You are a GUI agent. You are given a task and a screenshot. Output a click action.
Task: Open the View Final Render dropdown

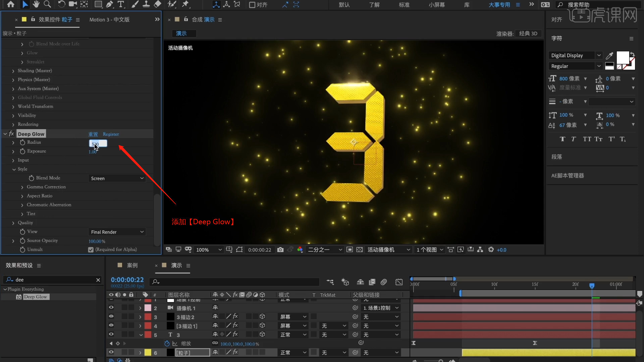click(117, 232)
